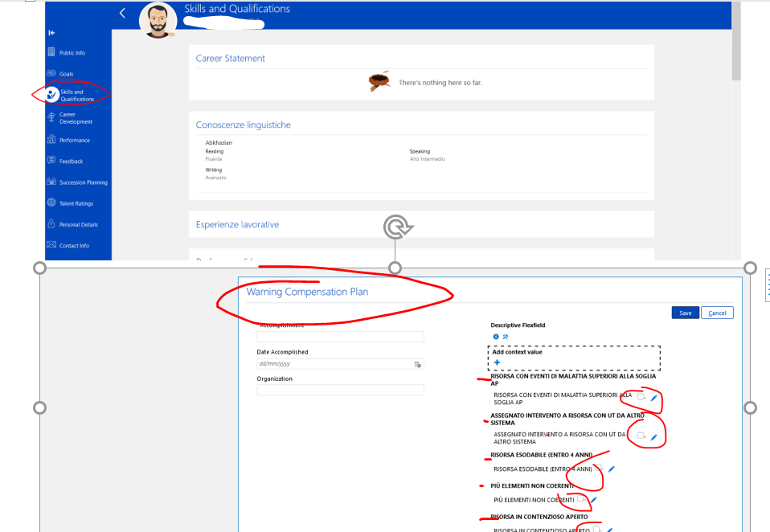This screenshot has width=770, height=532.
Task: Click the back chevron near the profile photo
Action: point(121,13)
